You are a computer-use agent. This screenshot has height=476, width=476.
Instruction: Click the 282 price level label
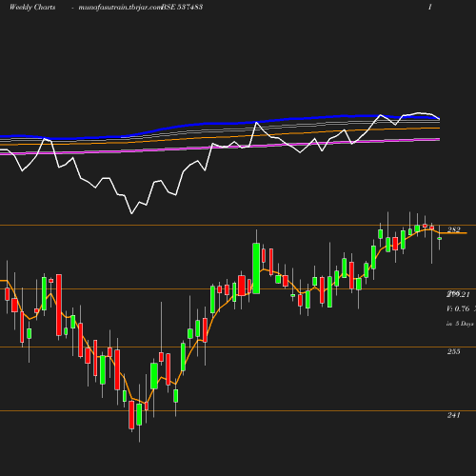pos(454,229)
